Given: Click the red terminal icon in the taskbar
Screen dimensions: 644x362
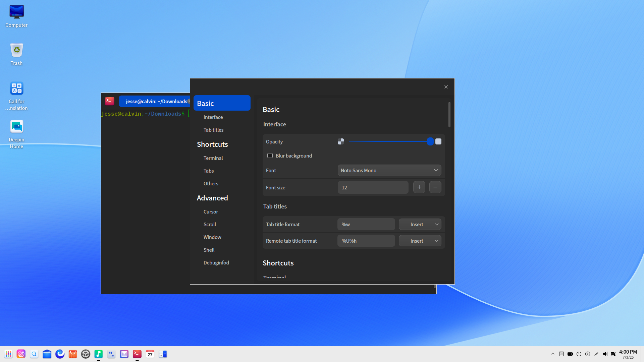Looking at the screenshot, I should tap(137, 354).
